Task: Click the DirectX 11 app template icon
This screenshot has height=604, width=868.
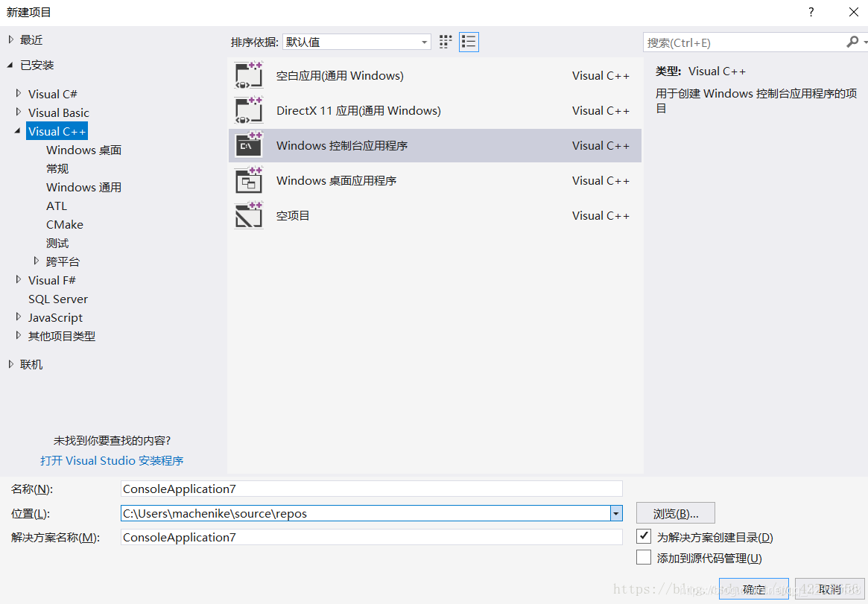Action: tap(249, 111)
